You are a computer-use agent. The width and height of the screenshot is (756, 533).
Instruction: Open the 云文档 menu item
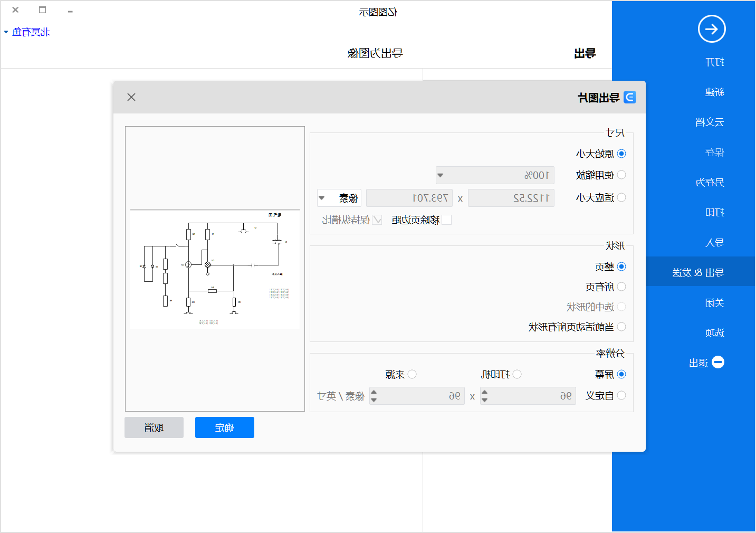(x=710, y=122)
